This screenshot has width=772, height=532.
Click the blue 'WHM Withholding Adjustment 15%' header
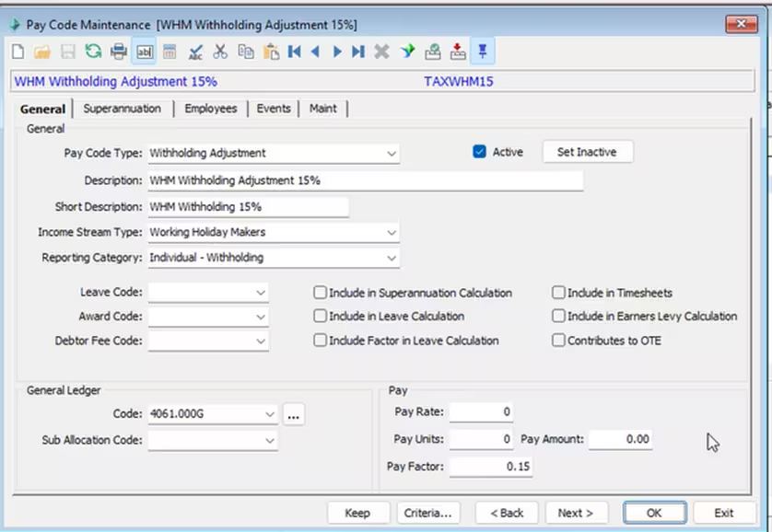[116, 82]
